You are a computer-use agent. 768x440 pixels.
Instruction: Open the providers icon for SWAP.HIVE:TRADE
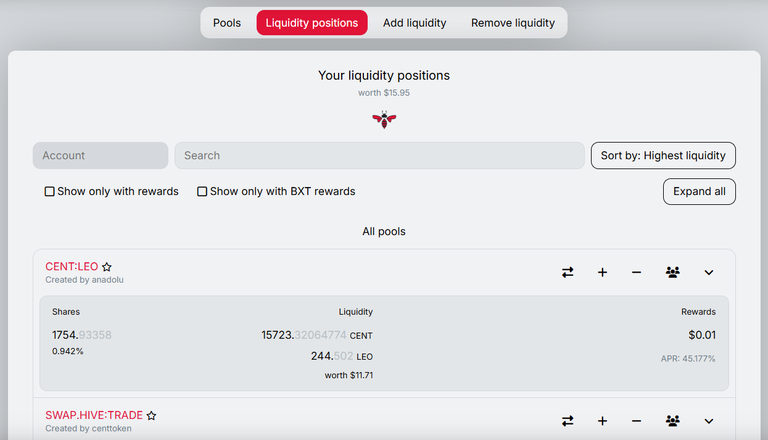(x=672, y=421)
